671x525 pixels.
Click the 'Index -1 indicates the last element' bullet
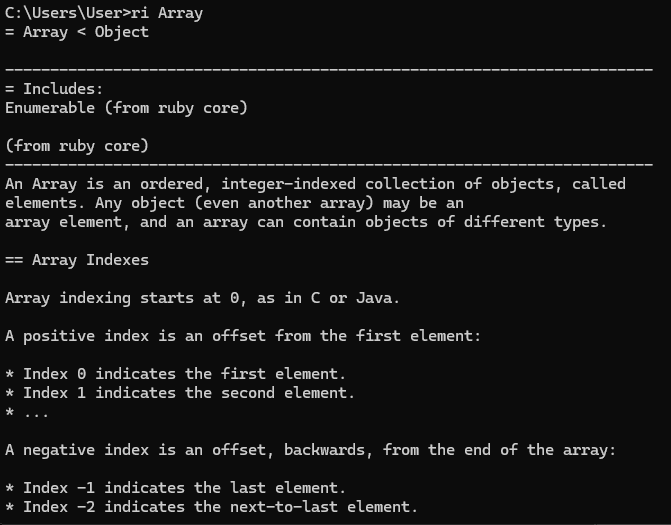coord(175,488)
